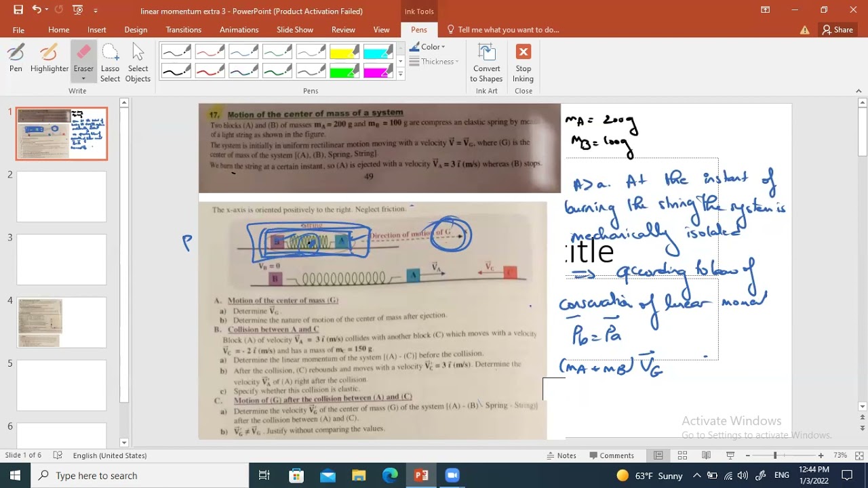Activate the Lasso Select tool
The width and height of the screenshot is (868, 488).
pos(110,63)
